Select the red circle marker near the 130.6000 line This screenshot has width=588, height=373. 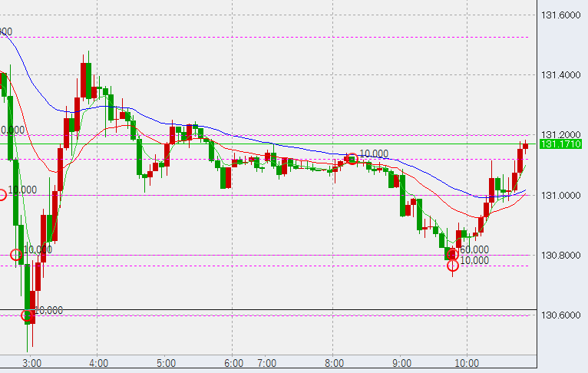tap(28, 315)
